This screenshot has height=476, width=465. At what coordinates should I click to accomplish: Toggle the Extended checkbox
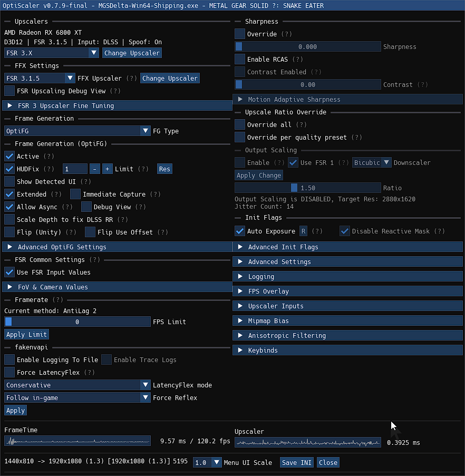[9, 195]
